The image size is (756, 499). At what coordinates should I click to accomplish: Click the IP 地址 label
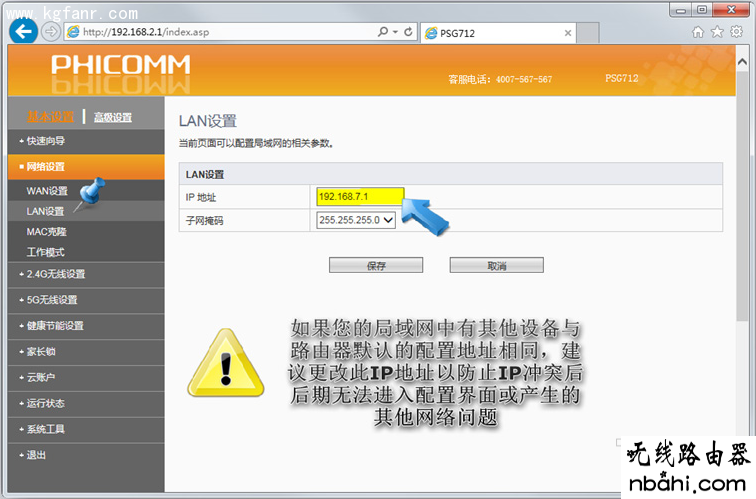[201, 197]
